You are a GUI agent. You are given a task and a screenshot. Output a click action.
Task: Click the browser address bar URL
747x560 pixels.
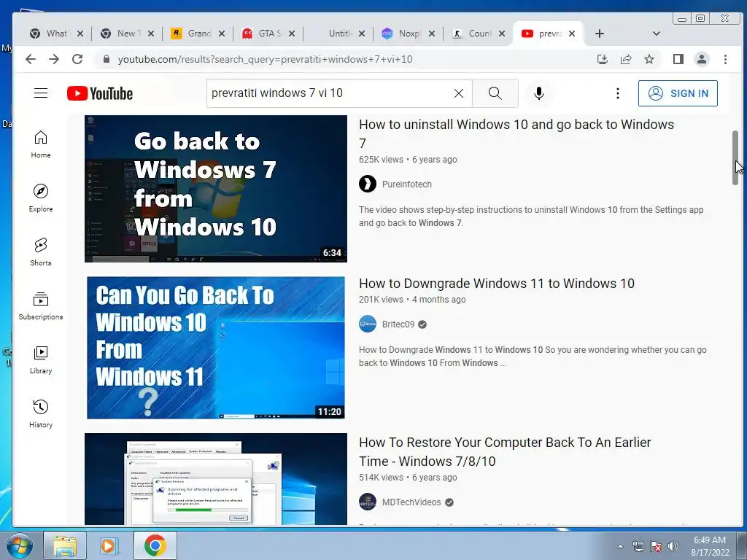(x=266, y=59)
